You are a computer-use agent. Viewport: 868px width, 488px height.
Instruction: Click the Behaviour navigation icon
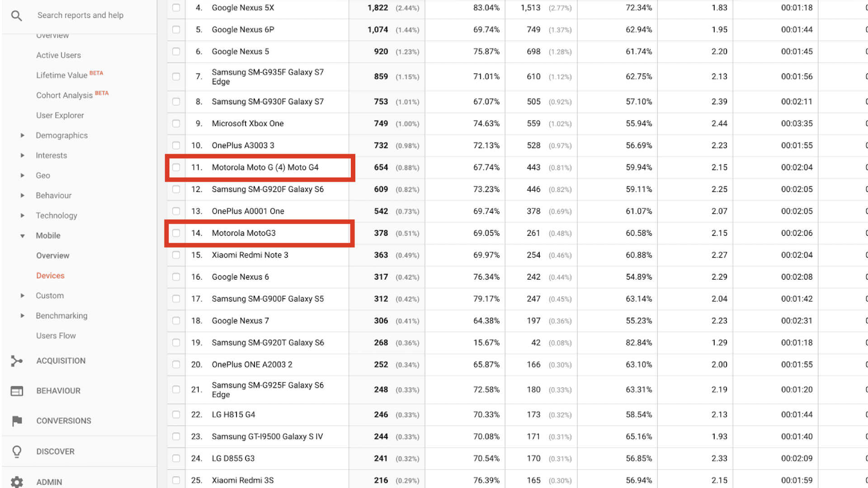pos(17,390)
